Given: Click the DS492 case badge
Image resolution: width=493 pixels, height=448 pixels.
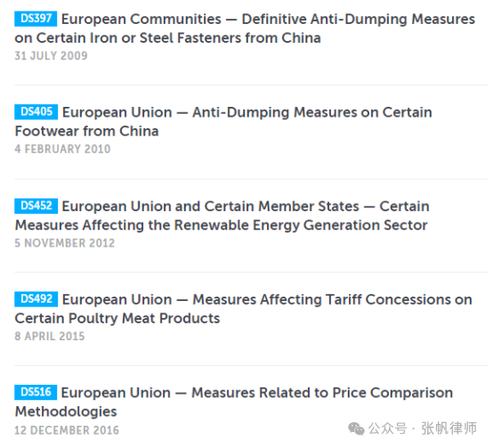Looking at the screenshot, I should (36, 299).
